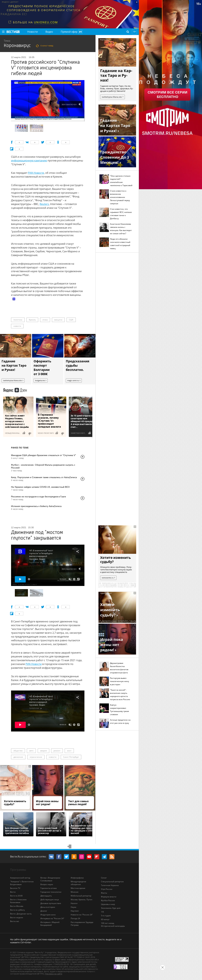Unmute the Sputnik V news video
202x980 pixels.
80,104
